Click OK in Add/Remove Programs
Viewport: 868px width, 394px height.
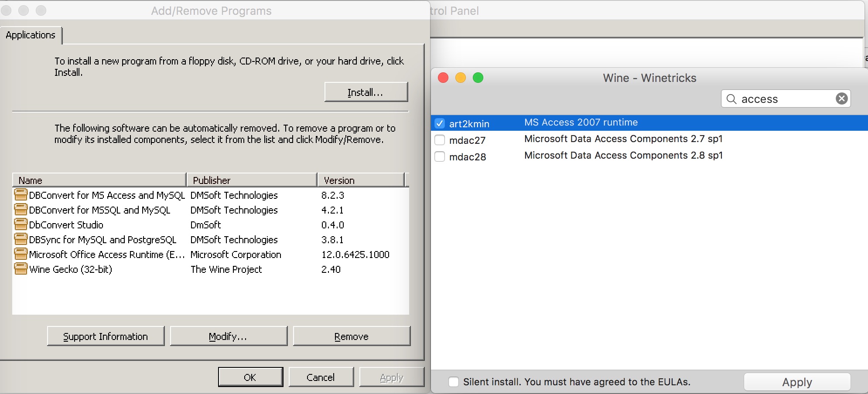point(250,377)
